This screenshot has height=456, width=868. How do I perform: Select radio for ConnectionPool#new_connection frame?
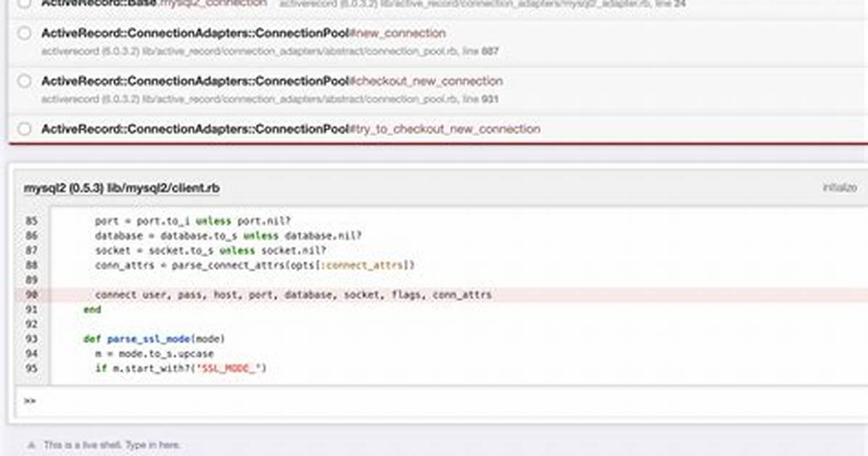(x=25, y=33)
